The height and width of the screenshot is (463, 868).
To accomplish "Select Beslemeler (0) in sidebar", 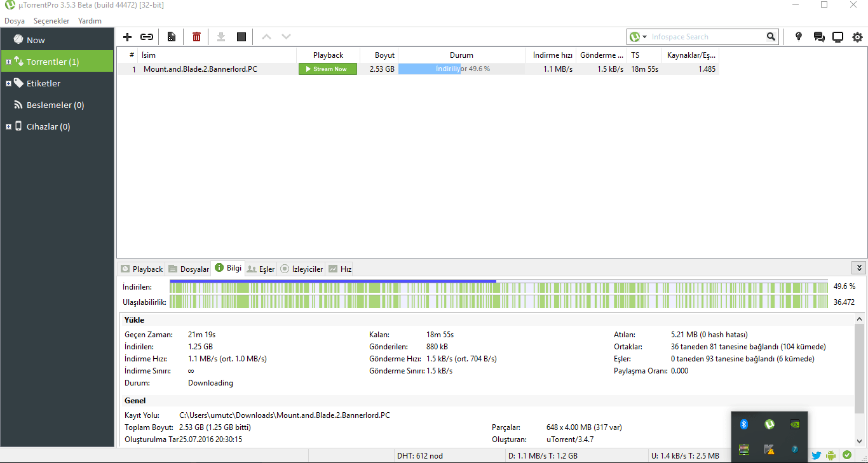I will pyautogui.click(x=57, y=105).
